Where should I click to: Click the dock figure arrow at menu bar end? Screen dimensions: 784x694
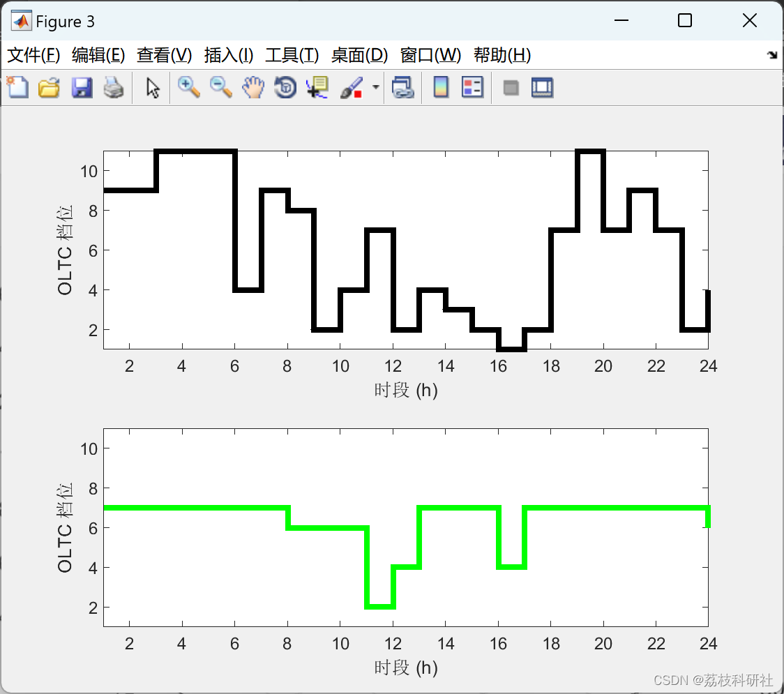773,55
